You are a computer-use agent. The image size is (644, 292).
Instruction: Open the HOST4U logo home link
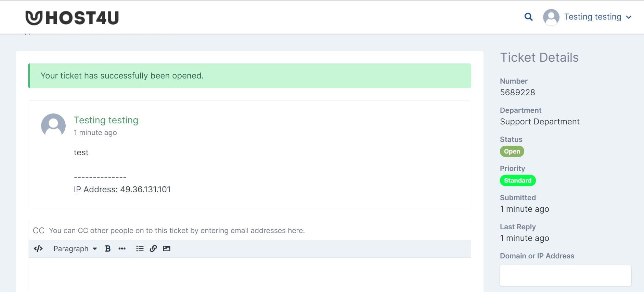click(x=72, y=18)
